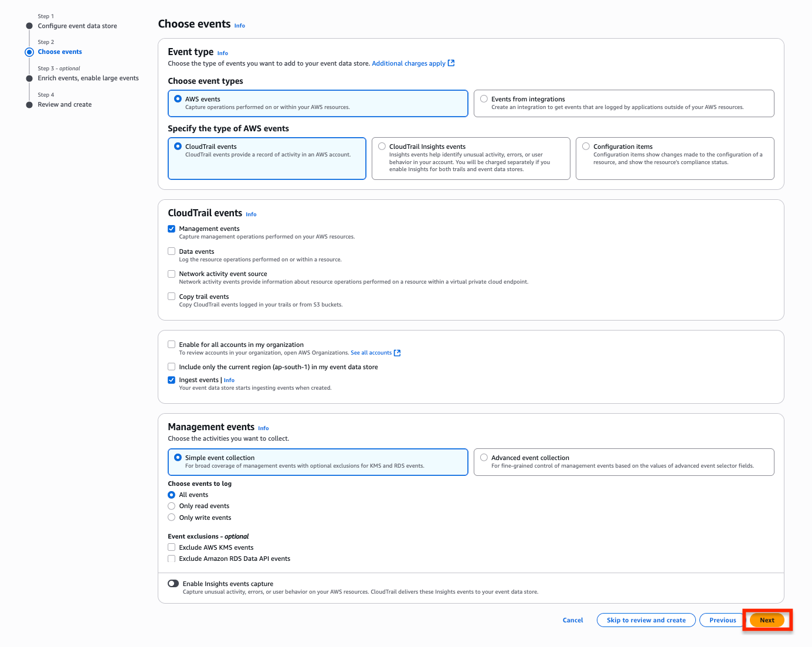Check the "Data events" checkbox
The image size is (812, 647).
[171, 251]
